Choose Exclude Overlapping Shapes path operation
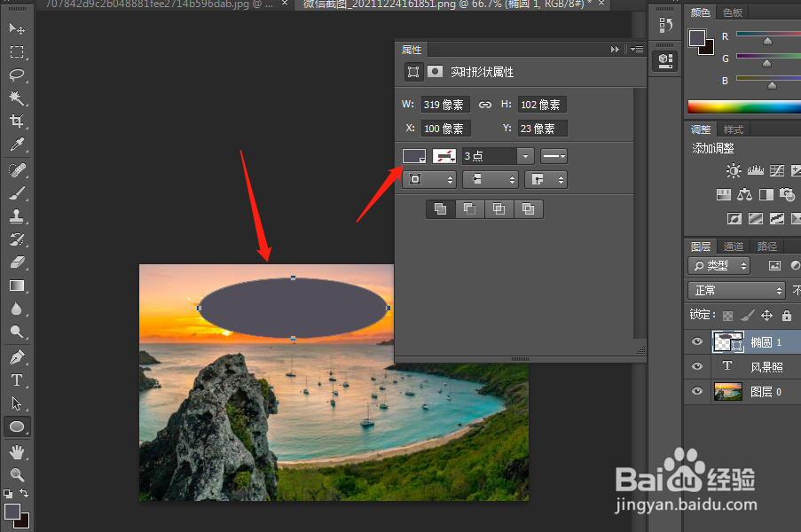 (x=528, y=209)
